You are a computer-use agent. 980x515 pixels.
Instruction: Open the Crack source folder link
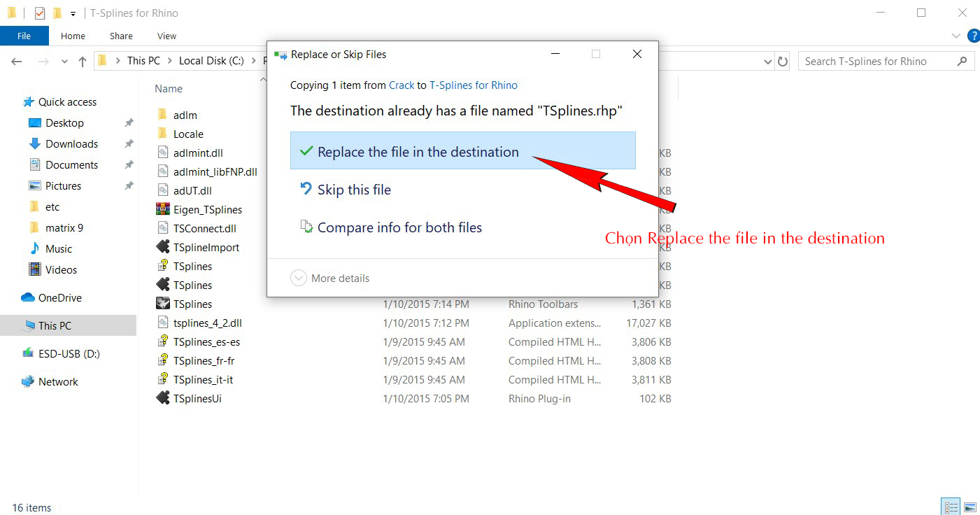point(402,85)
